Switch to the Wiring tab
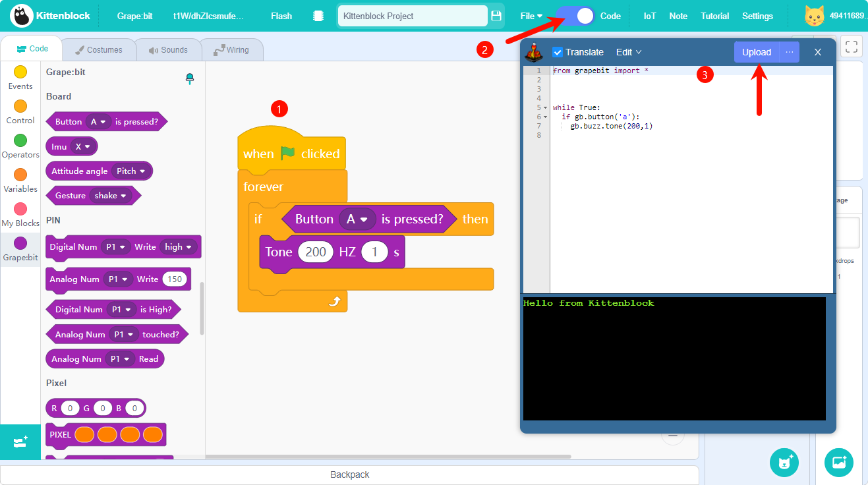868x485 pixels. (x=231, y=49)
